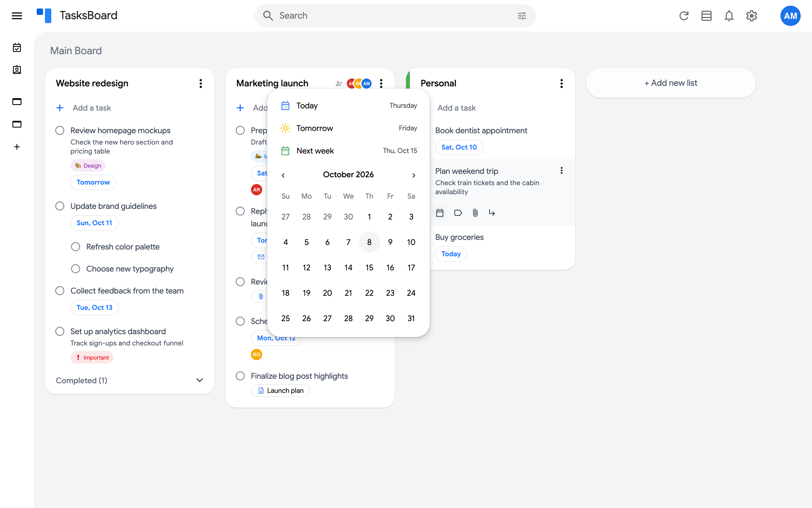812x508 pixels.
Task: Go to next month in calendar
Action: click(x=414, y=175)
